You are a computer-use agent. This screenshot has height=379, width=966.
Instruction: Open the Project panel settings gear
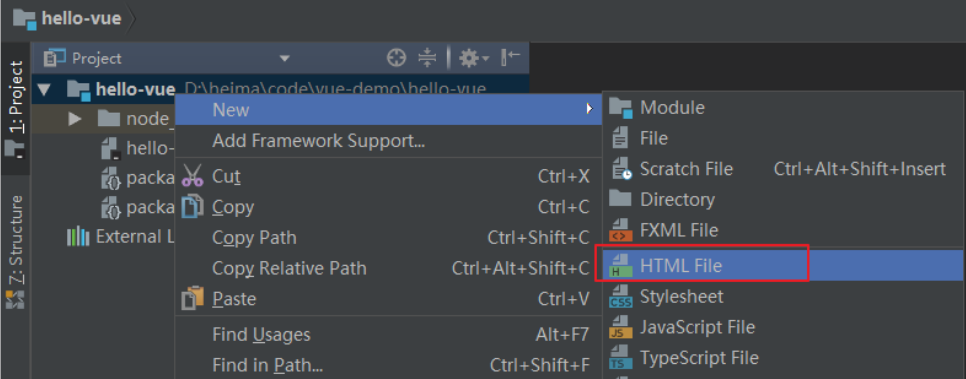pos(474,58)
